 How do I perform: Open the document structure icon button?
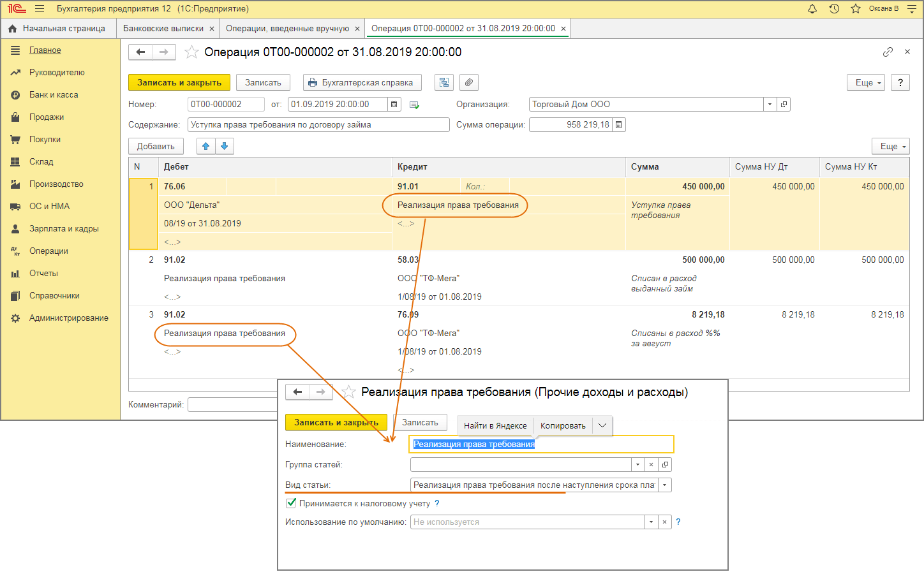click(444, 83)
